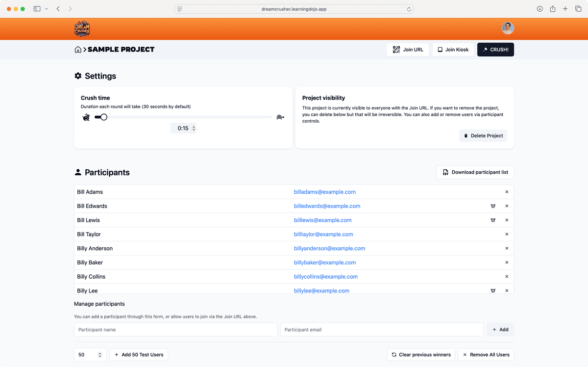Remove Bill Lewis from participants
This screenshot has width=588, height=367.
(507, 220)
